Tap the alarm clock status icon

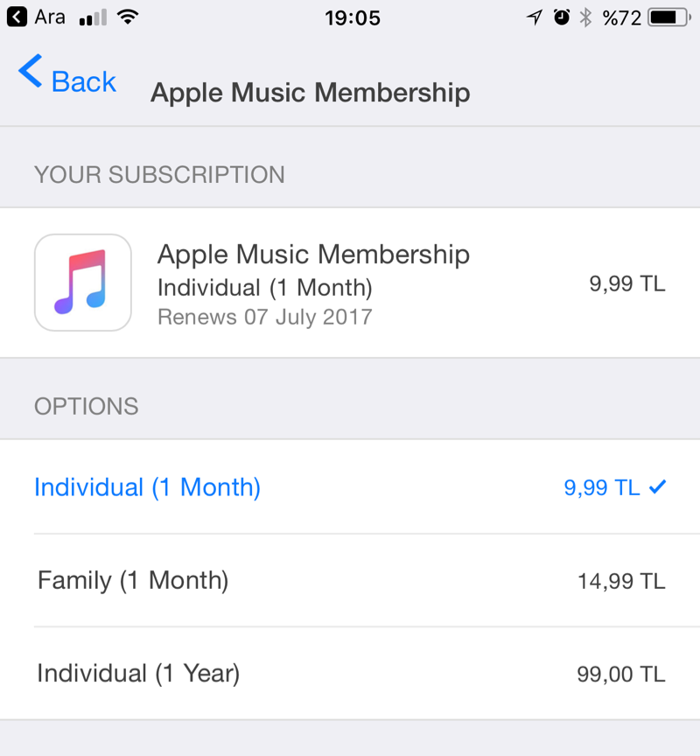click(562, 17)
